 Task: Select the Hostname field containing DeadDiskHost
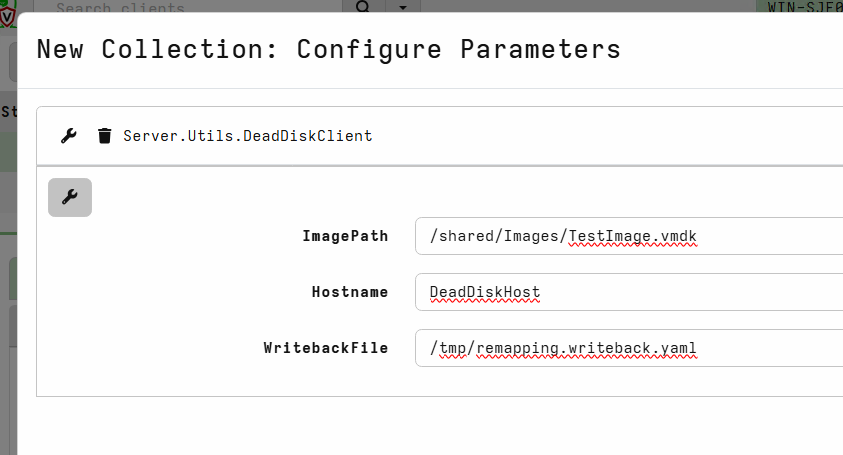[x=629, y=292]
